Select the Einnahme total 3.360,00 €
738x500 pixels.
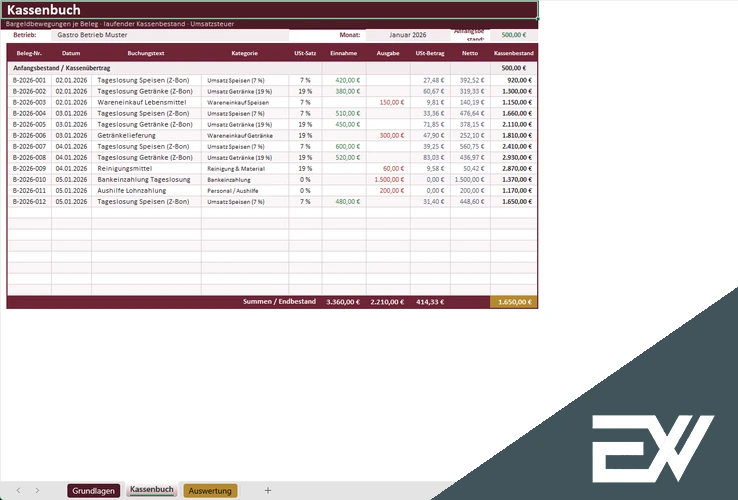(x=344, y=302)
